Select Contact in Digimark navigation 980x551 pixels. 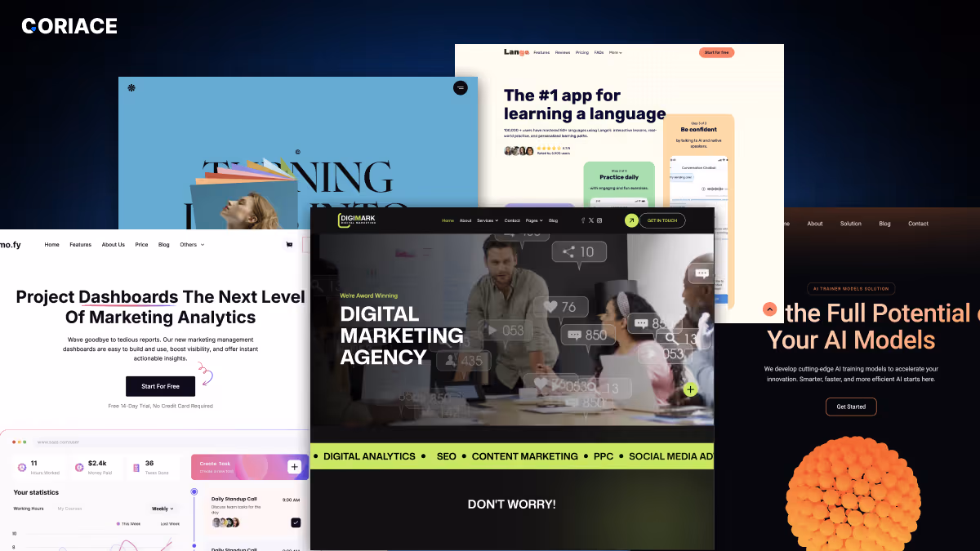click(512, 220)
